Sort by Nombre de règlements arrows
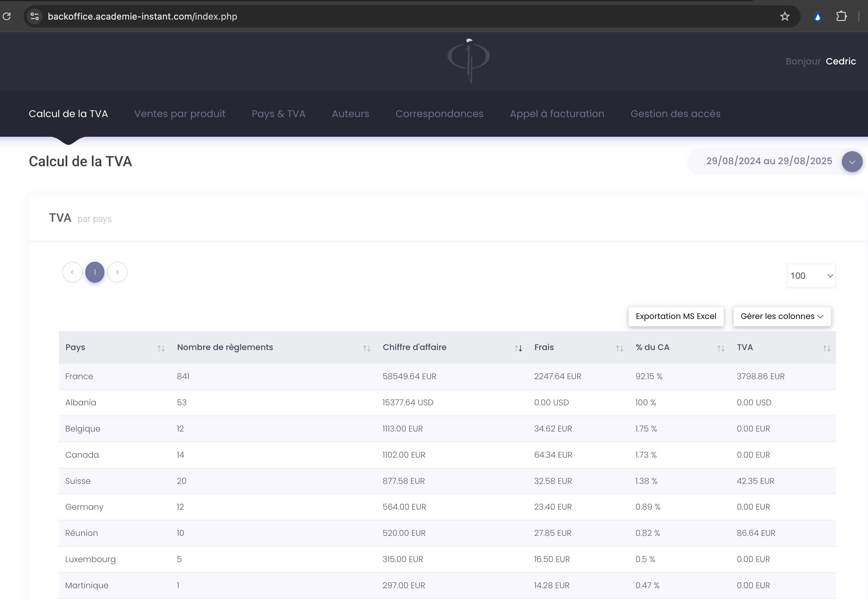 click(367, 348)
